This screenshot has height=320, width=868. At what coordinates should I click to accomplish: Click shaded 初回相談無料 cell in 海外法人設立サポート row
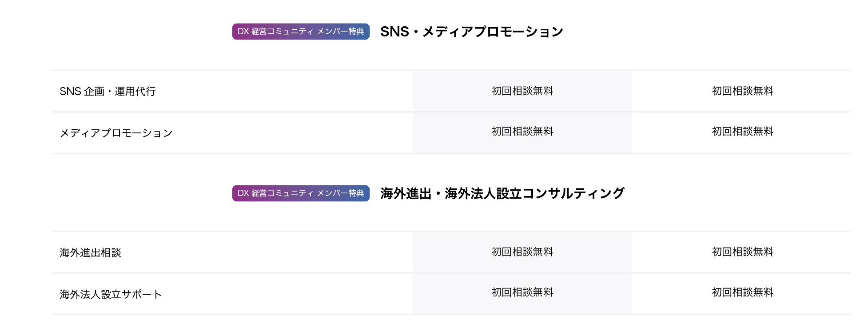(522, 292)
